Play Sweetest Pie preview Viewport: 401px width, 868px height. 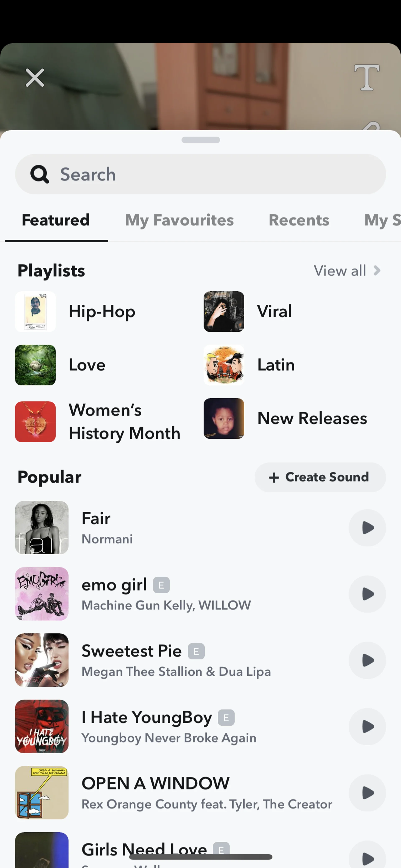[x=367, y=660]
